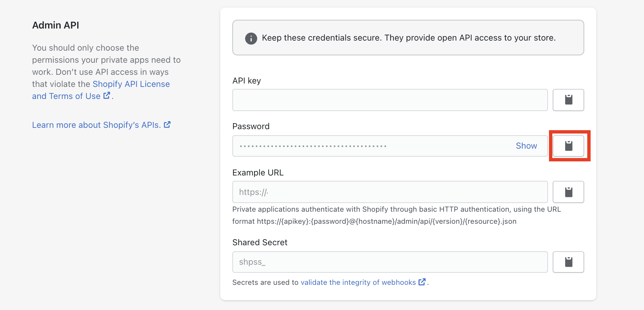Click the masked Password field
The image size is (644, 310).
369,146
